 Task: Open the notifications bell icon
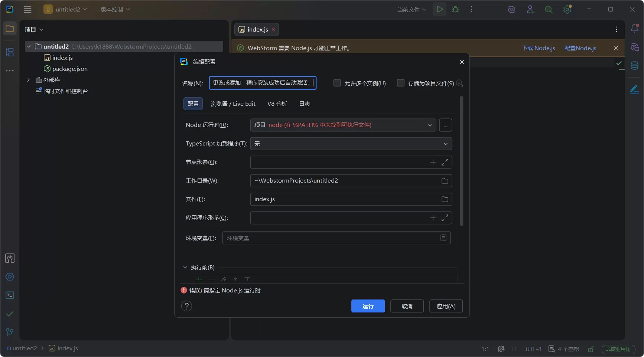point(635,29)
